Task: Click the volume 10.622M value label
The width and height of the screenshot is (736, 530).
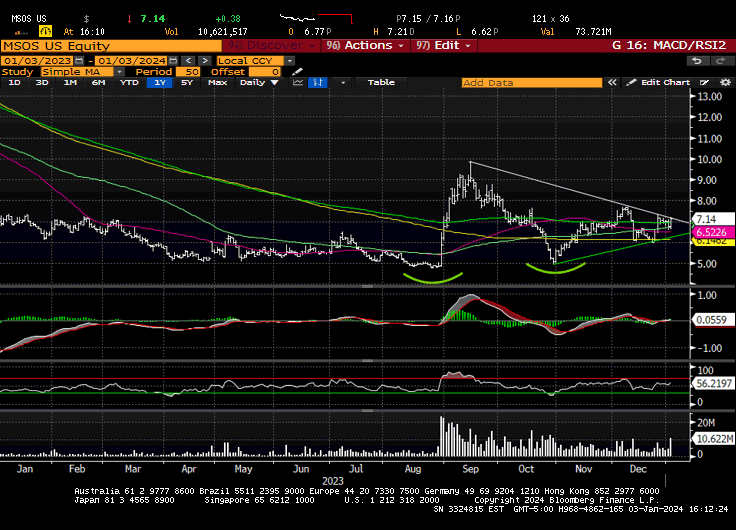Action: (713, 439)
